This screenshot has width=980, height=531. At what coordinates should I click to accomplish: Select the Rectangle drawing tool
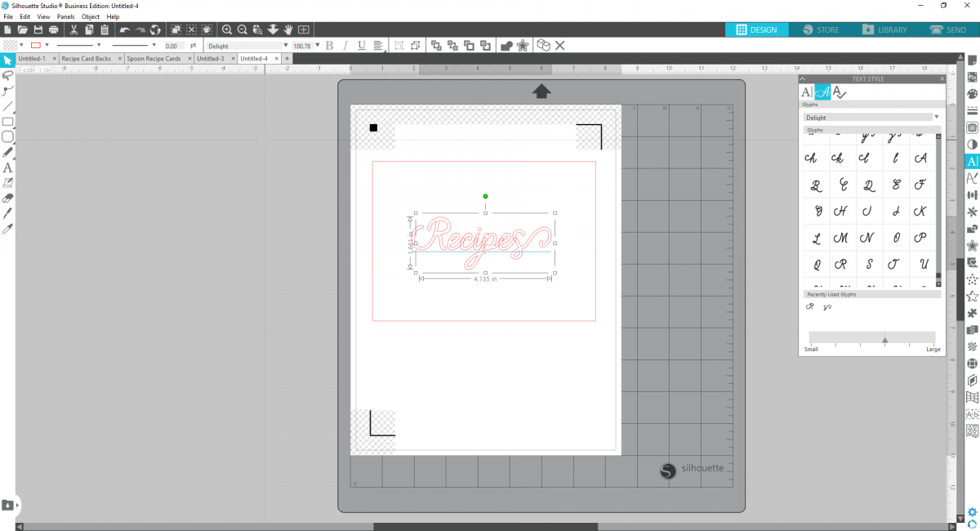coord(8,122)
